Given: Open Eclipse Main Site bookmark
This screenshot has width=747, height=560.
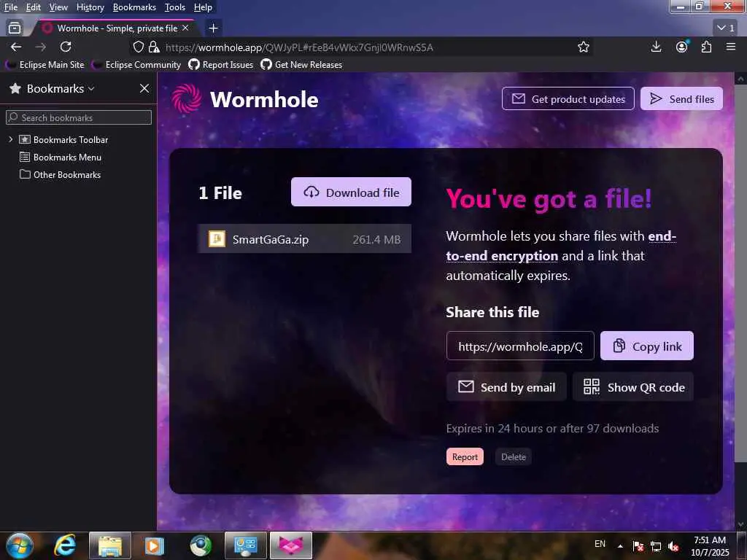Looking at the screenshot, I should click(44, 65).
